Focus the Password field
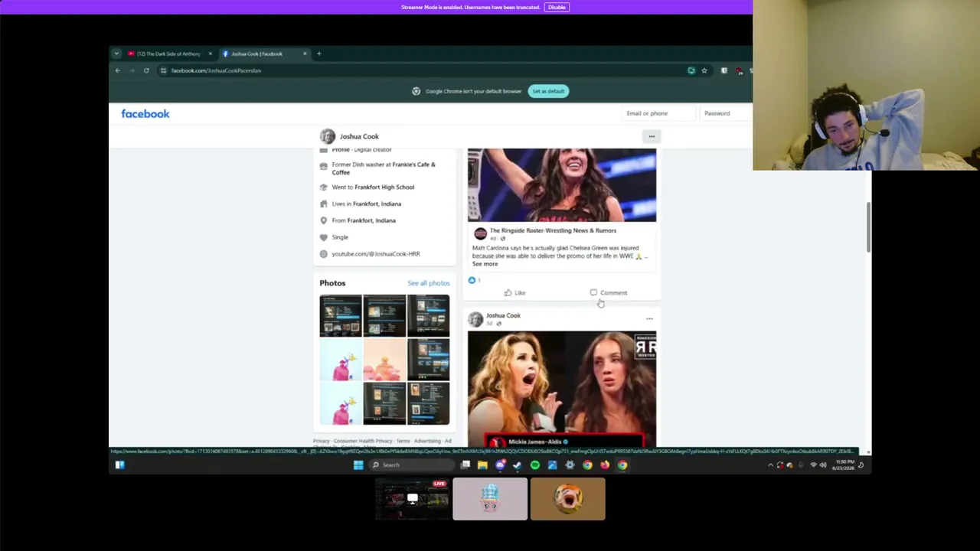The width and height of the screenshot is (980, 551). point(726,113)
